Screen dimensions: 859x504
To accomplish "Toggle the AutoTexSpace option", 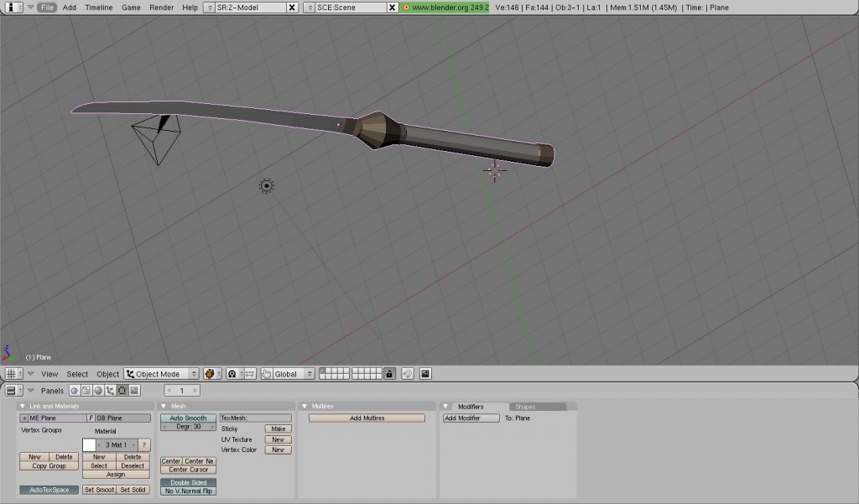I will (49, 490).
